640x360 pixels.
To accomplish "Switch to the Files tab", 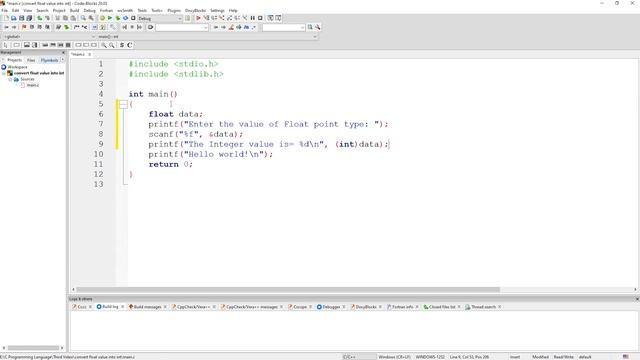I will coord(31,60).
